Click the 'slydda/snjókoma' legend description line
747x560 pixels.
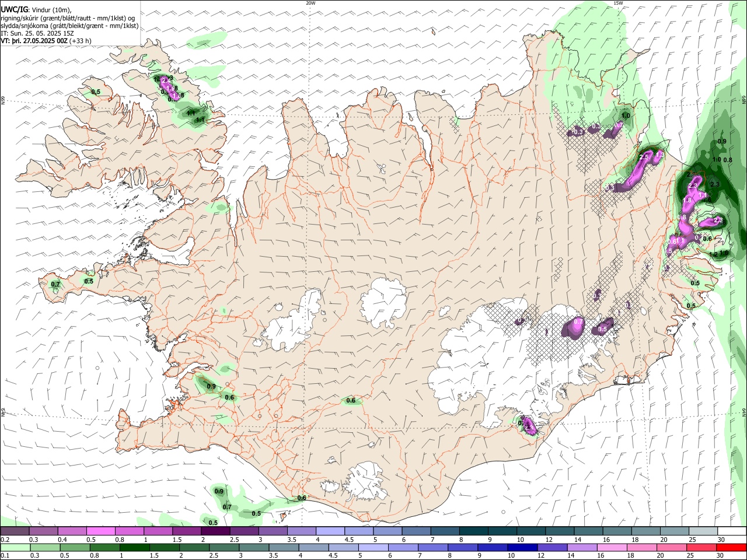click(x=69, y=26)
